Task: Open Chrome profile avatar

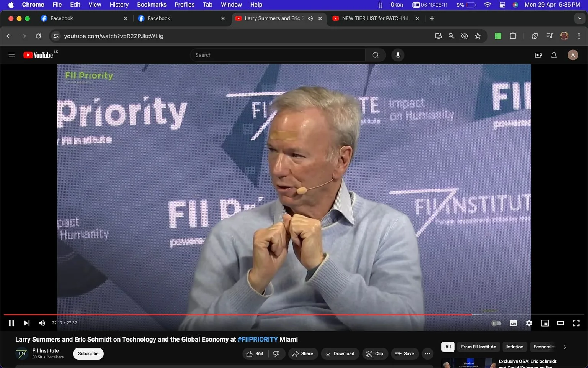Action: tap(564, 36)
